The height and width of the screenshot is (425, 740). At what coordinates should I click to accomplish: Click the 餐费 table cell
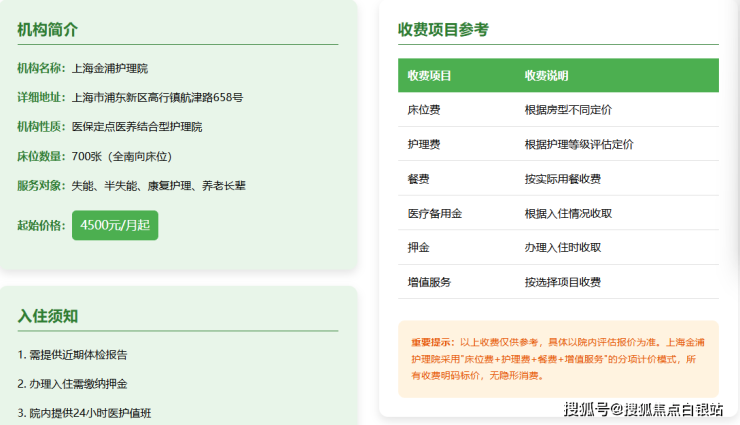(419, 179)
